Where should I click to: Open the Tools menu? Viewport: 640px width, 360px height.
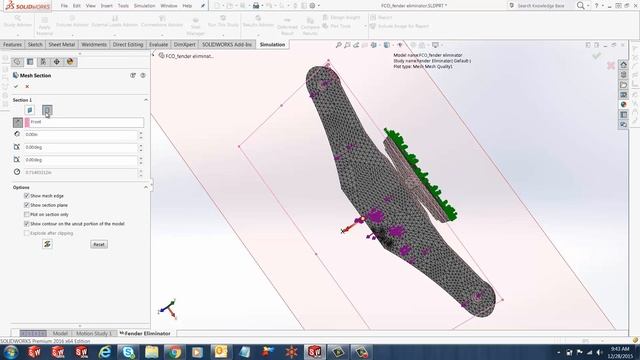[123, 6]
